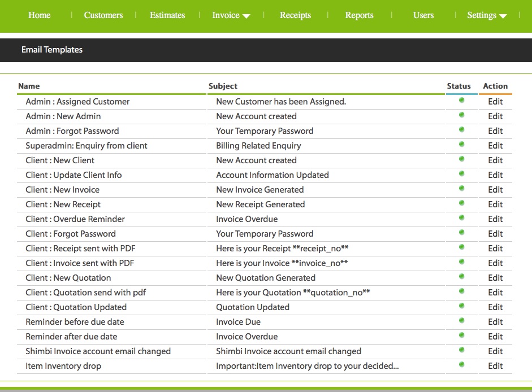Screen dimensions: 532x392
Task: Toggle status of Admin : Forgot Password template
Action: click(461, 130)
